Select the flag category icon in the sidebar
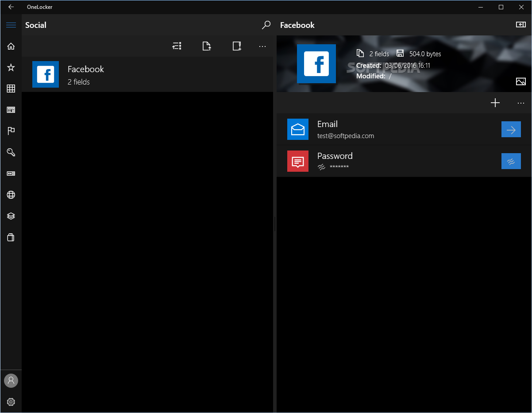This screenshot has height=413, width=532. tap(11, 131)
